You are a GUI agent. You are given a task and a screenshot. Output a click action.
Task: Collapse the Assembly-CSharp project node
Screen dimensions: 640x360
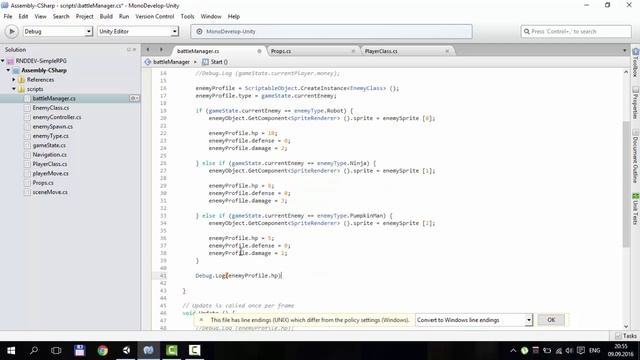[8, 70]
